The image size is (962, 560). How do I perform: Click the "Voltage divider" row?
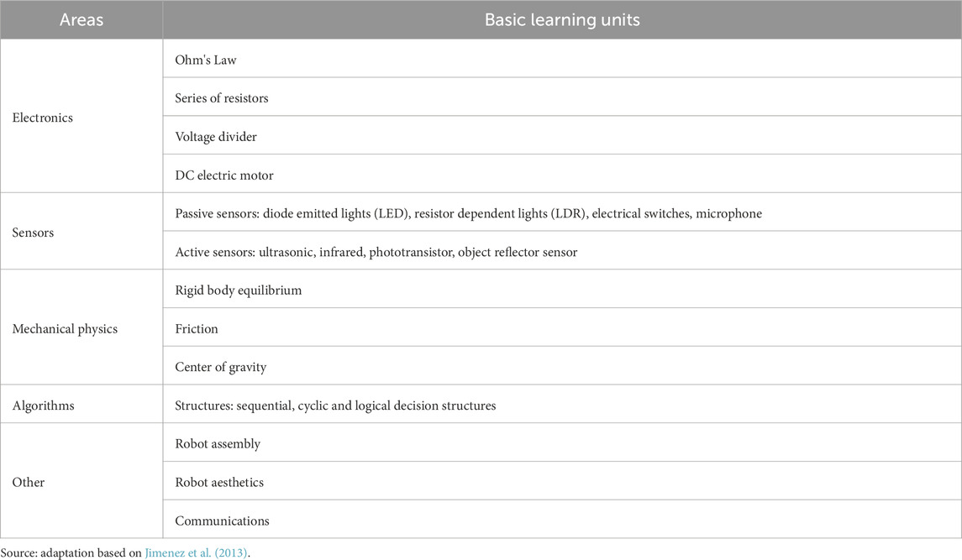click(216, 137)
